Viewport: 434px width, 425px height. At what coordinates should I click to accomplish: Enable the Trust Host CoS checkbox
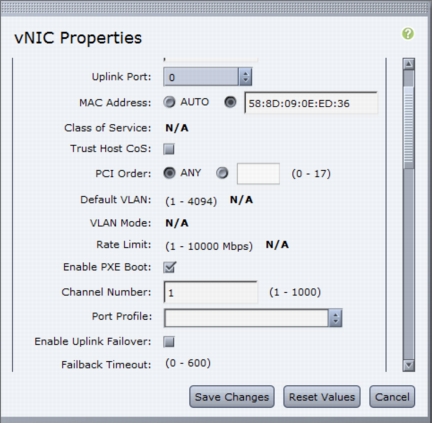[169, 149]
